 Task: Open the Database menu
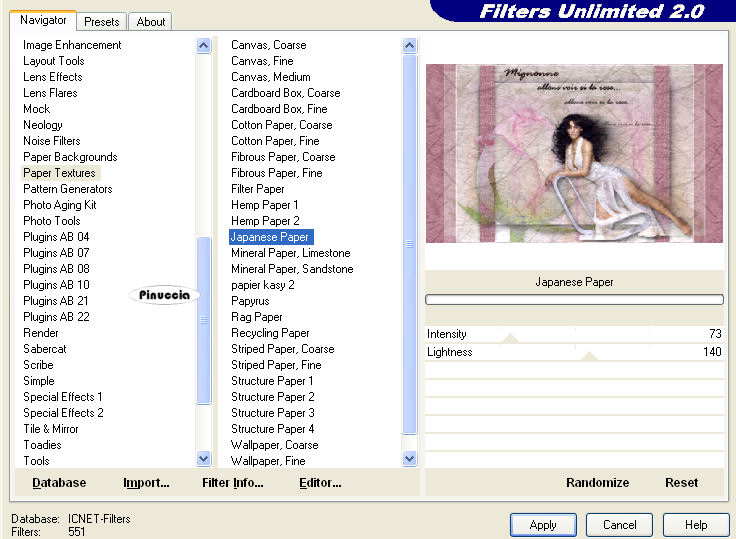(59, 483)
